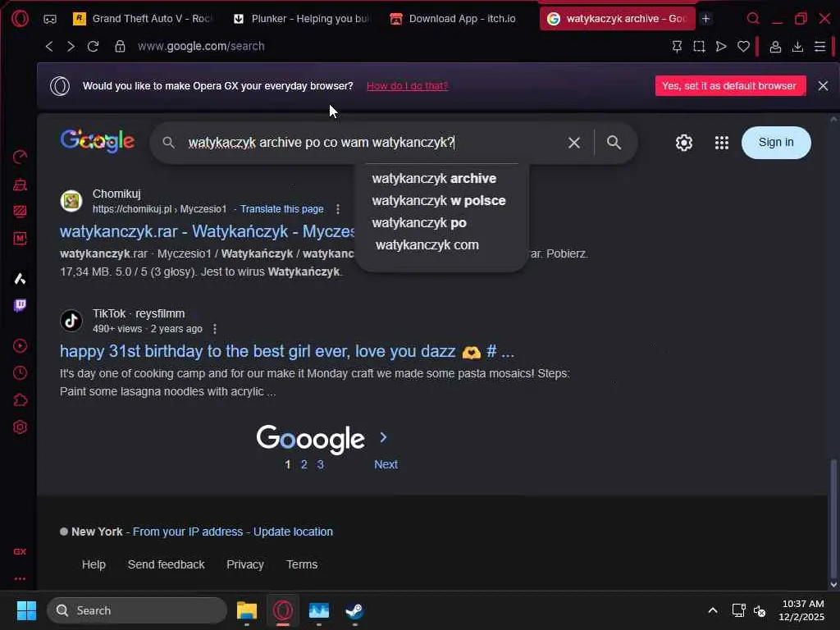Image resolution: width=840 pixels, height=630 pixels.
Task: Open the happy 31st birthday TikTok result
Action: (x=286, y=351)
